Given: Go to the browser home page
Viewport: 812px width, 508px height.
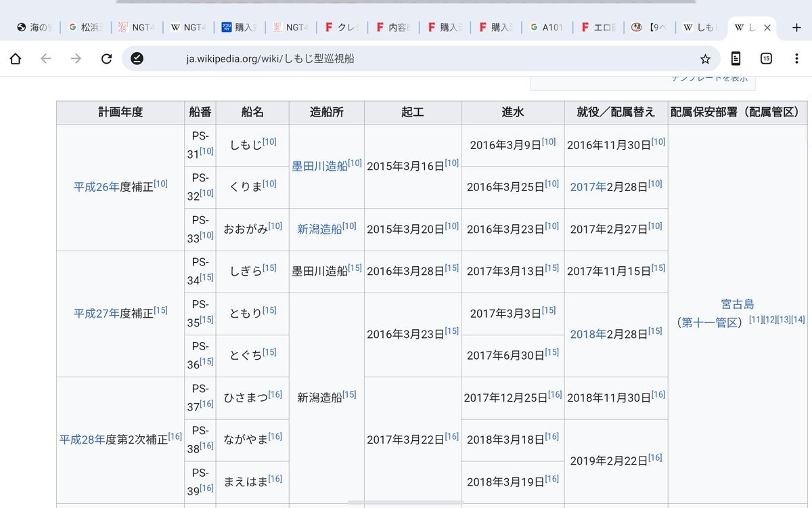Looking at the screenshot, I should pyautogui.click(x=16, y=59).
